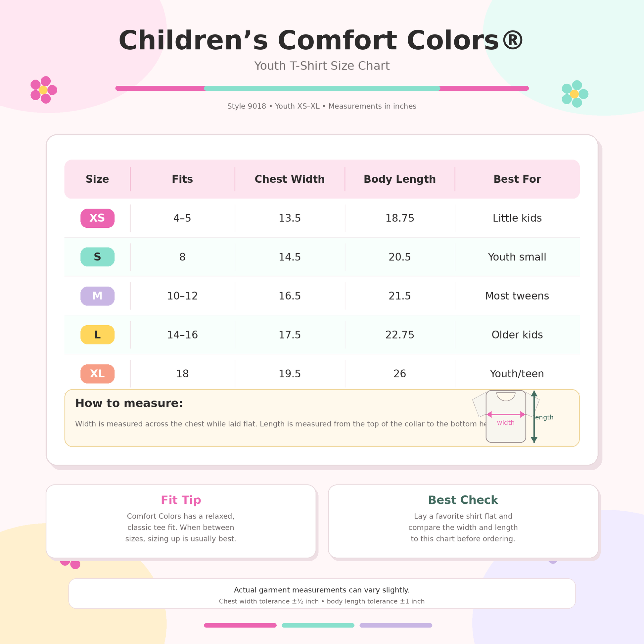
Task: Click the green length arrow
Action: (534, 417)
